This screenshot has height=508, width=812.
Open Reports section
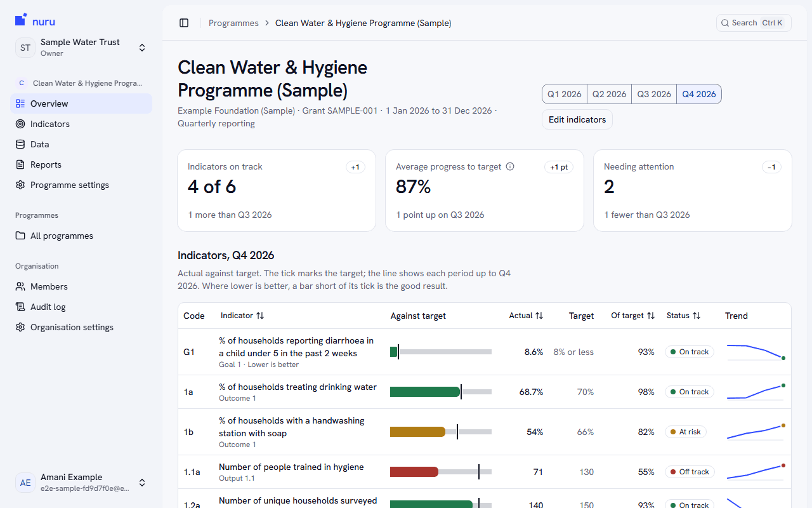[81, 164]
